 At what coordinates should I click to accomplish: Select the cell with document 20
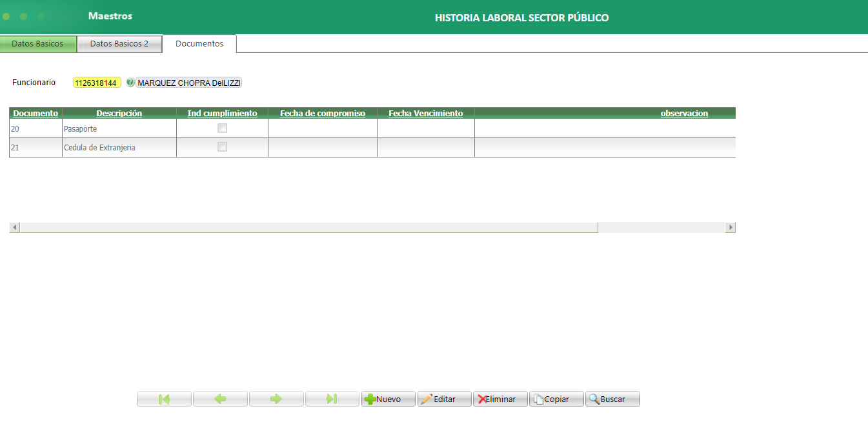pos(35,128)
